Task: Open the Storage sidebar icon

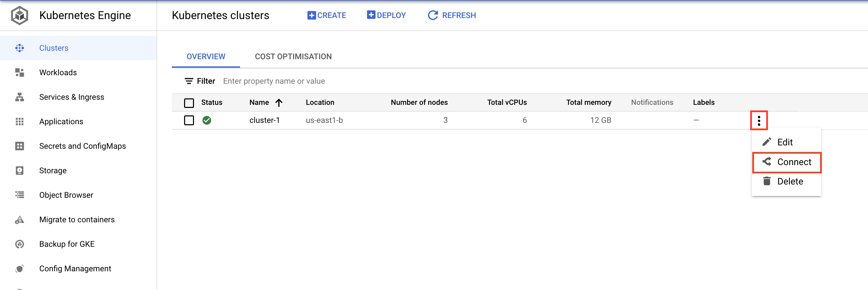Action: (19, 171)
